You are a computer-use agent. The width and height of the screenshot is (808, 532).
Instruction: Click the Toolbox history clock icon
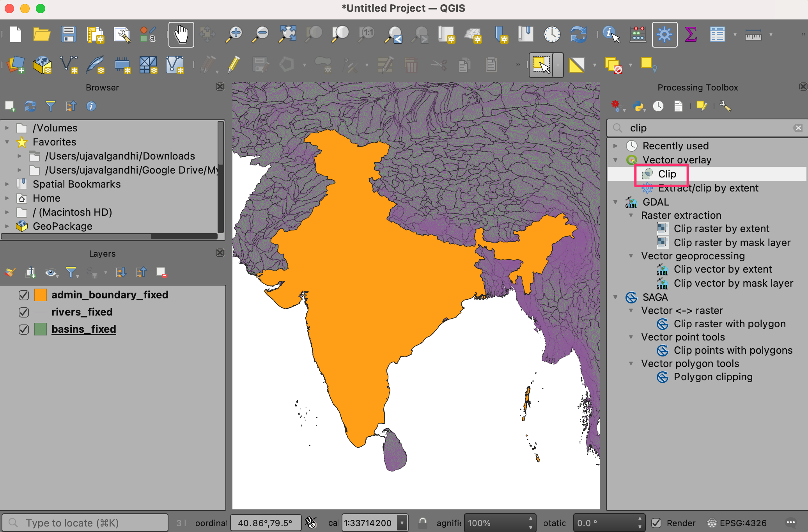pos(658,106)
